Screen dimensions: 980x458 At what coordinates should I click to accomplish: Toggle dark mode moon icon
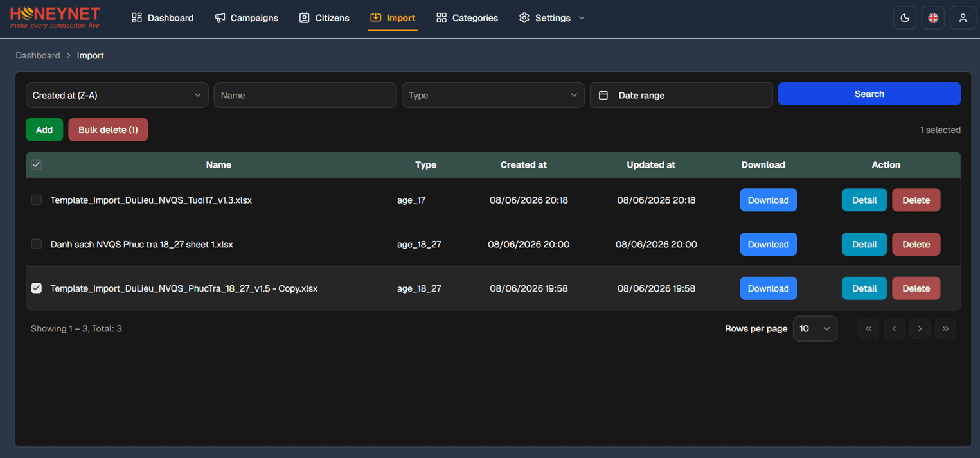pyautogui.click(x=905, y=18)
